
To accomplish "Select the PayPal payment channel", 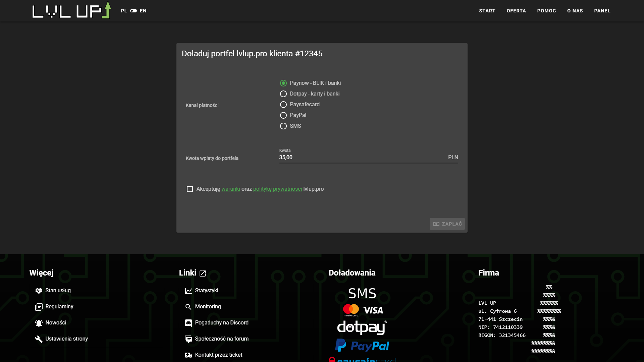I will coord(283,115).
